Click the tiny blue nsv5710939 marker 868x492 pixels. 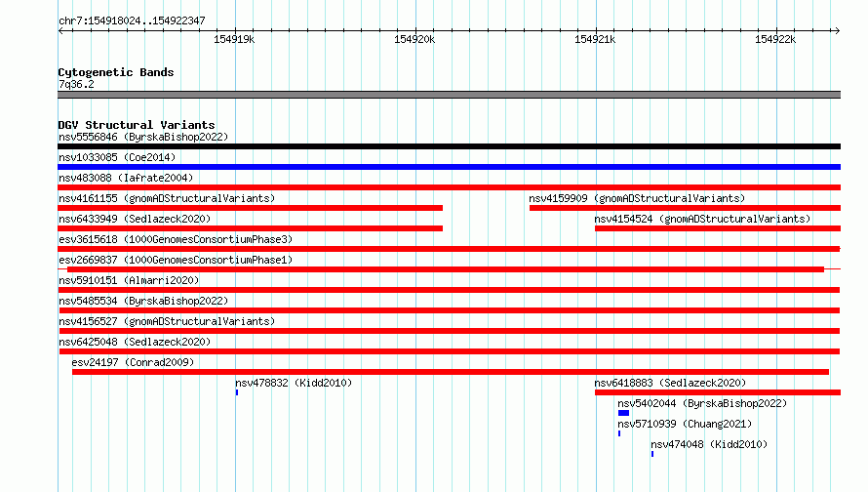tap(619, 433)
